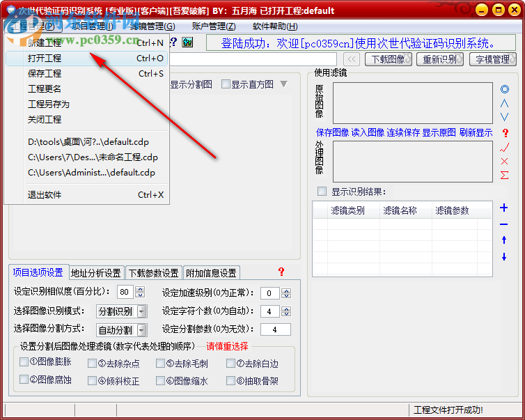The height and width of the screenshot is (420, 525).
Task: Select 新建工程 menu entry
Action: click(x=87, y=43)
